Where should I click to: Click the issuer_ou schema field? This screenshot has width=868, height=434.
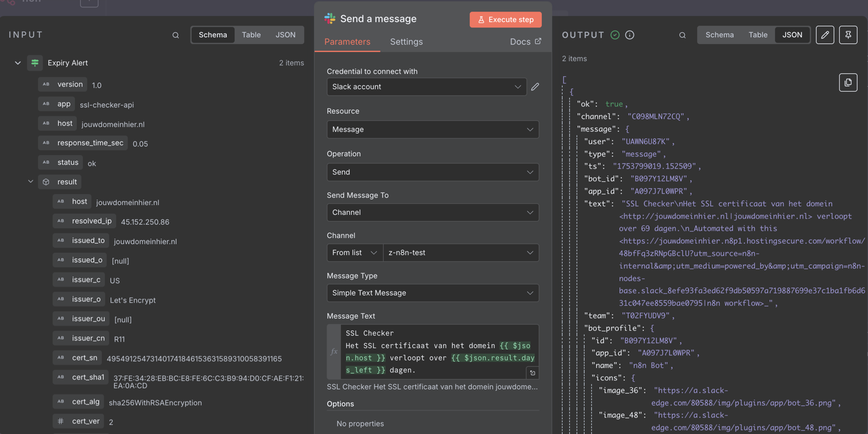pyautogui.click(x=82, y=319)
